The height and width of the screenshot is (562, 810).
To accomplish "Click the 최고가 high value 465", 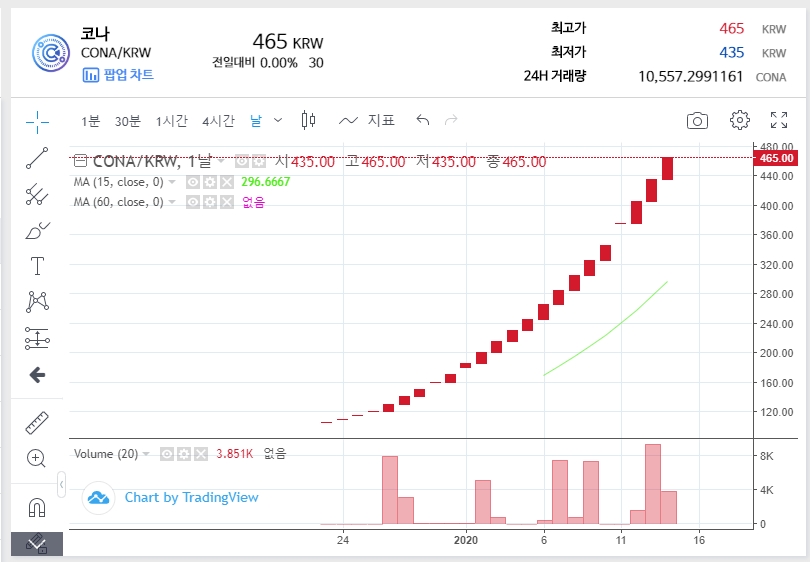I will point(731,28).
